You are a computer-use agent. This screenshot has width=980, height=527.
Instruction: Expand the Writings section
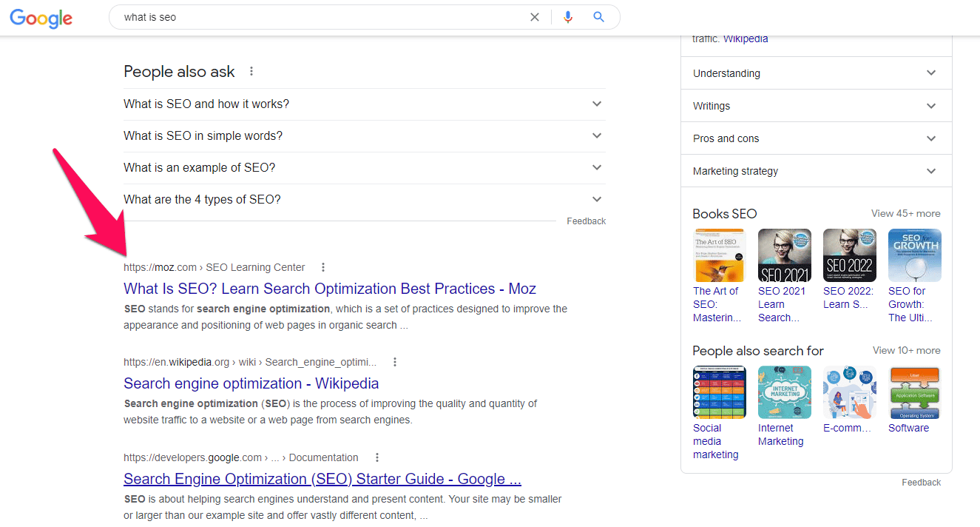coord(817,106)
